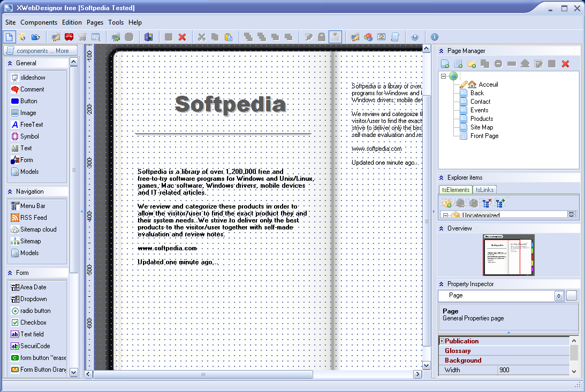Select the Dropdown form component
This screenshot has height=392, width=585.
pyautogui.click(x=29, y=299)
